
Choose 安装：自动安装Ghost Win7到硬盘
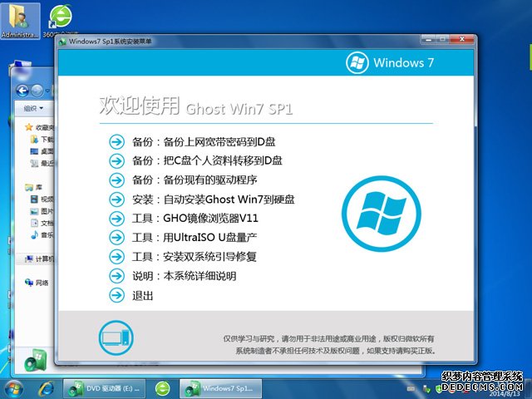tap(213, 199)
